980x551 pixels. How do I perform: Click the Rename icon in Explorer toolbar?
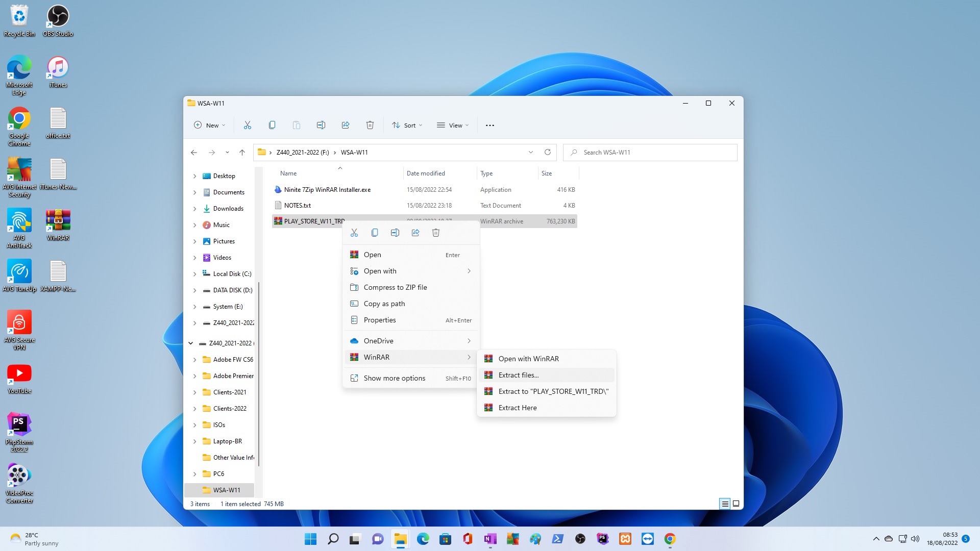pyautogui.click(x=321, y=125)
